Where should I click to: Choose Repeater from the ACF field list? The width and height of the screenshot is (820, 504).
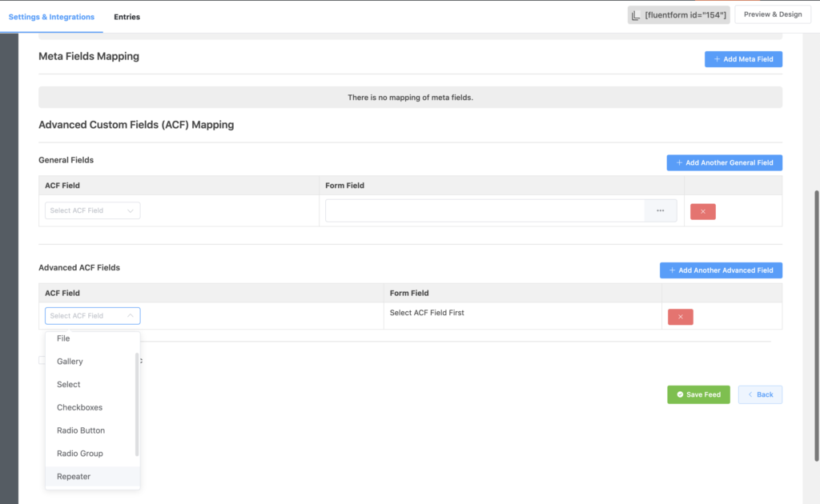tap(74, 477)
